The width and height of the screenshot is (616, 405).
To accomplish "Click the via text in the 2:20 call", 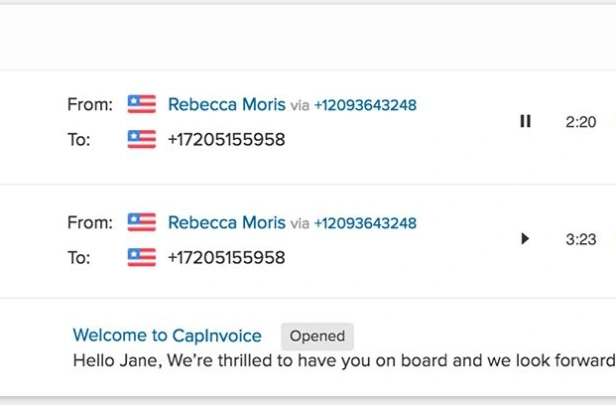I will coord(300,105).
